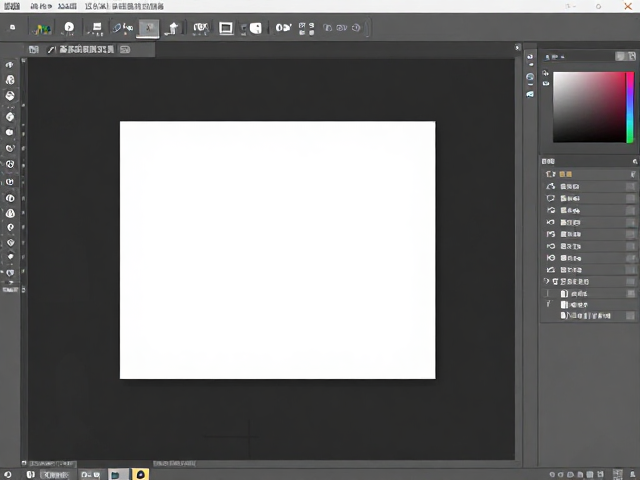The image size is (640, 480).
Task: Click the row with orange label in right panel
Action: coord(590,174)
